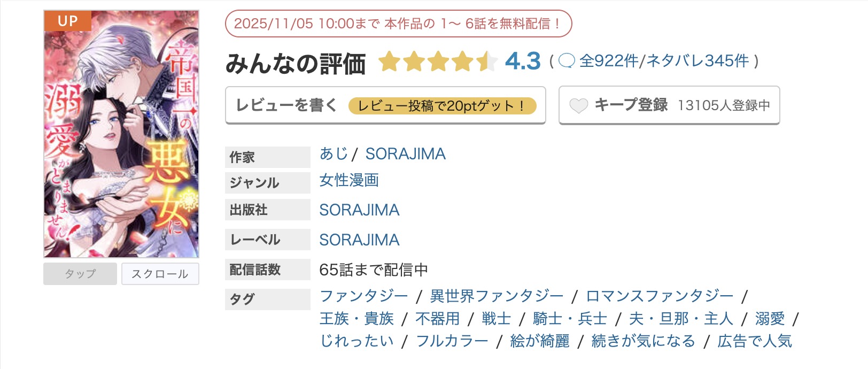The image size is (868, 369).
Task: Switch to スクロール viewing mode
Action: pos(160,274)
